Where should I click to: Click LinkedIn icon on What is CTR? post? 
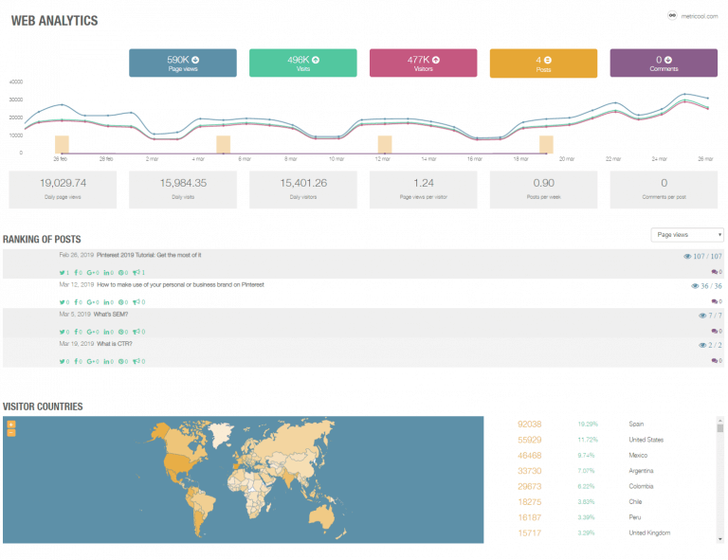coord(106,361)
